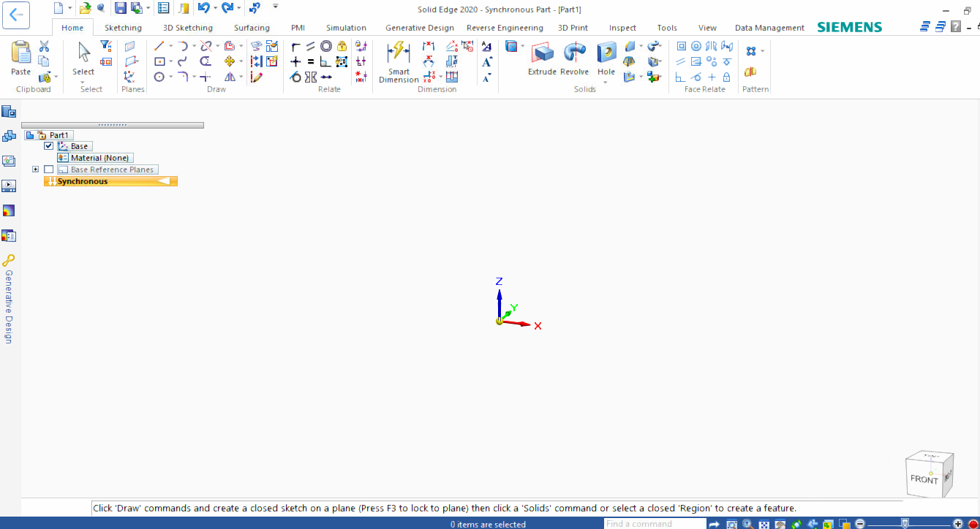Uncheck the Base coordinate system checkbox

(49, 146)
